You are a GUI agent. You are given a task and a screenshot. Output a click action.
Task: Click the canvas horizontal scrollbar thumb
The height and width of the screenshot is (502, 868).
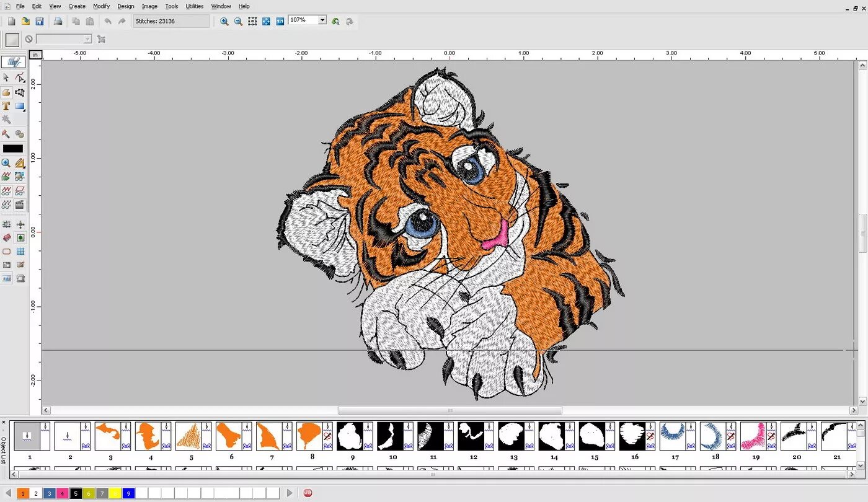[450, 410]
